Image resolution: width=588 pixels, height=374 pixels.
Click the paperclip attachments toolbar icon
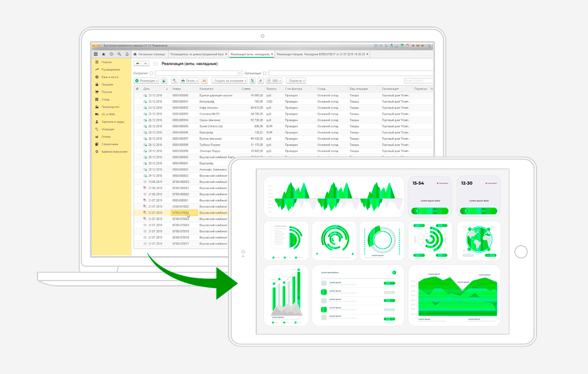pos(260,80)
